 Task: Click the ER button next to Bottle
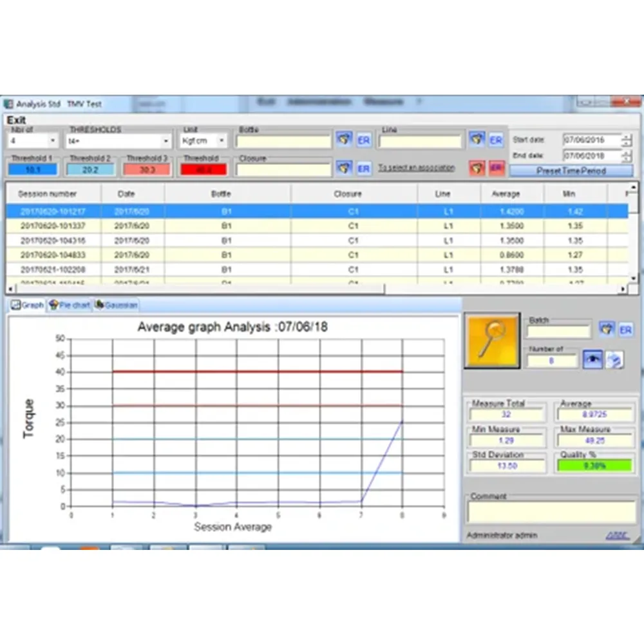[364, 140]
